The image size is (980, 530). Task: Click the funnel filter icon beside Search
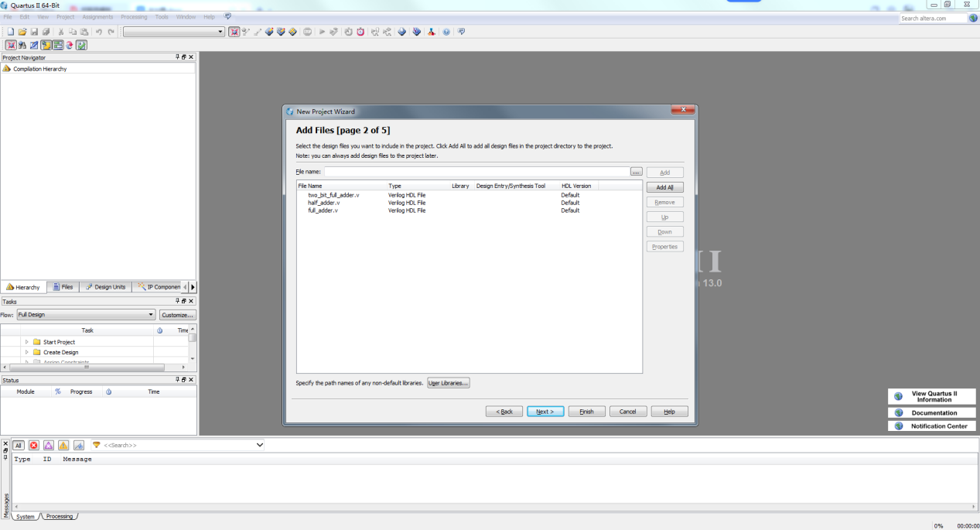pos(97,445)
